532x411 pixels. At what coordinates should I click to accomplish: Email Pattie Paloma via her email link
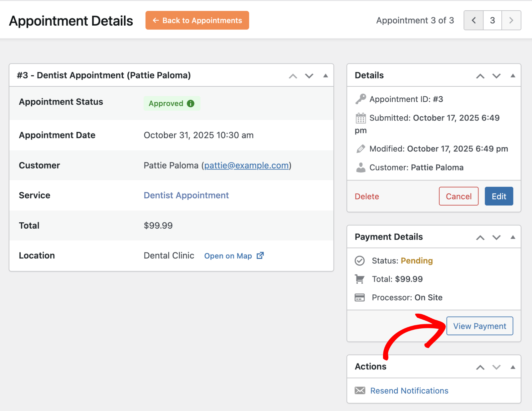(246, 165)
